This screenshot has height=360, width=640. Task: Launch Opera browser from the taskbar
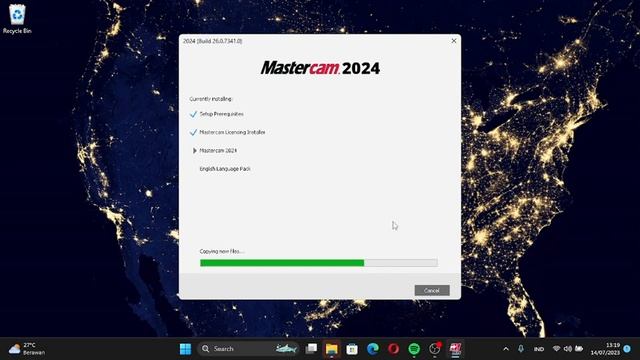pos(393,349)
